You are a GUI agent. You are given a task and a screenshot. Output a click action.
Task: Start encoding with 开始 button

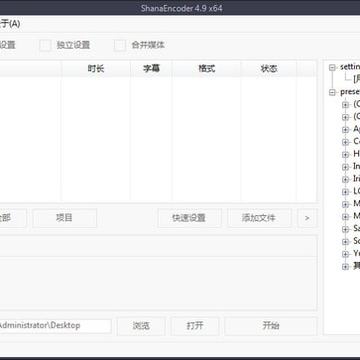point(271,326)
